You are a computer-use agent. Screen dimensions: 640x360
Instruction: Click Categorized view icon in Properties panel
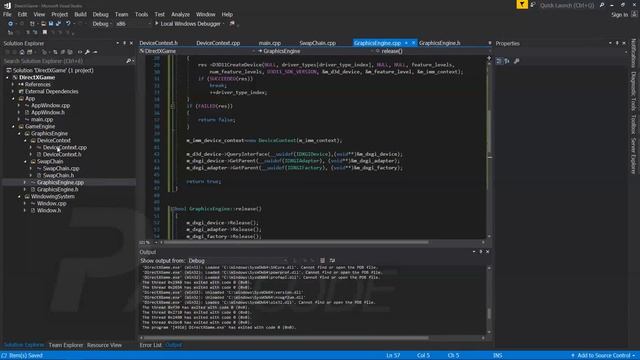[499, 61]
